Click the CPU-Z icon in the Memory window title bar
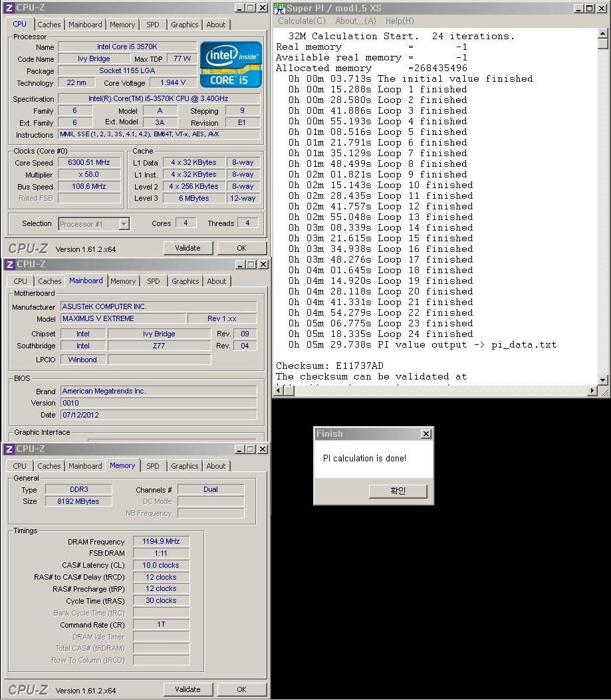 [9, 449]
